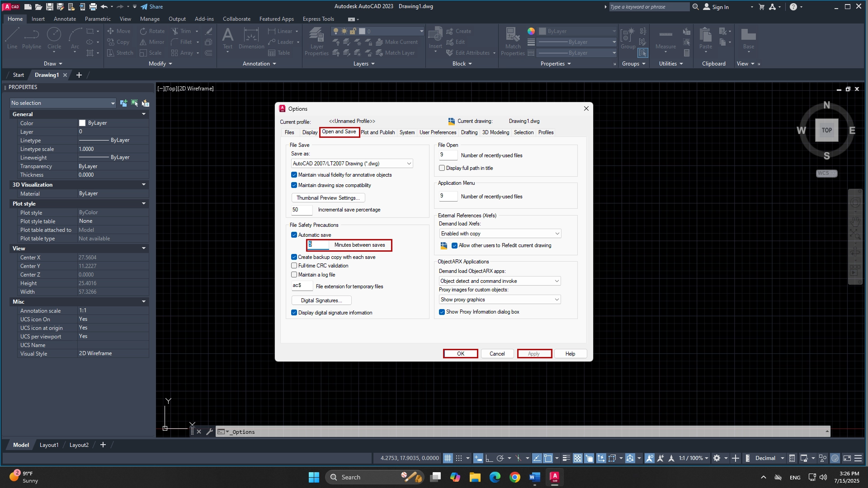Click Cancel in the Options dialog
Viewport: 868px width, 488px height.
[x=497, y=354]
